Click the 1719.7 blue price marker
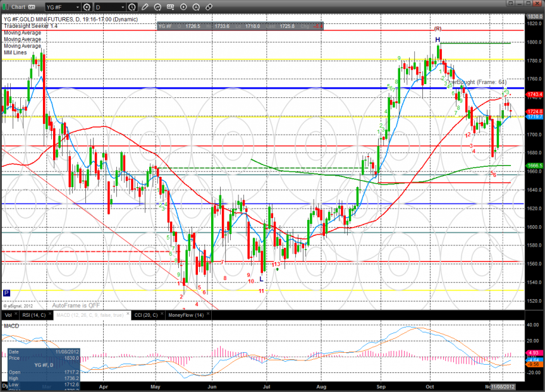Image resolution: width=545 pixels, height=392 pixels. 535,117
